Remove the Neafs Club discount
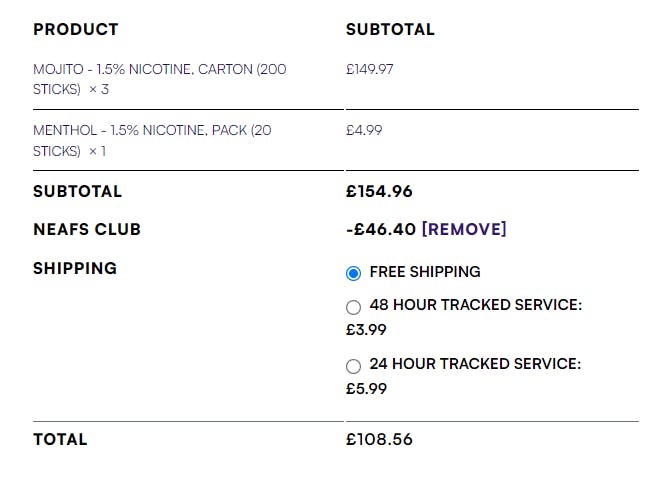Image resolution: width=671 pixels, height=478 pixels. coord(464,229)
